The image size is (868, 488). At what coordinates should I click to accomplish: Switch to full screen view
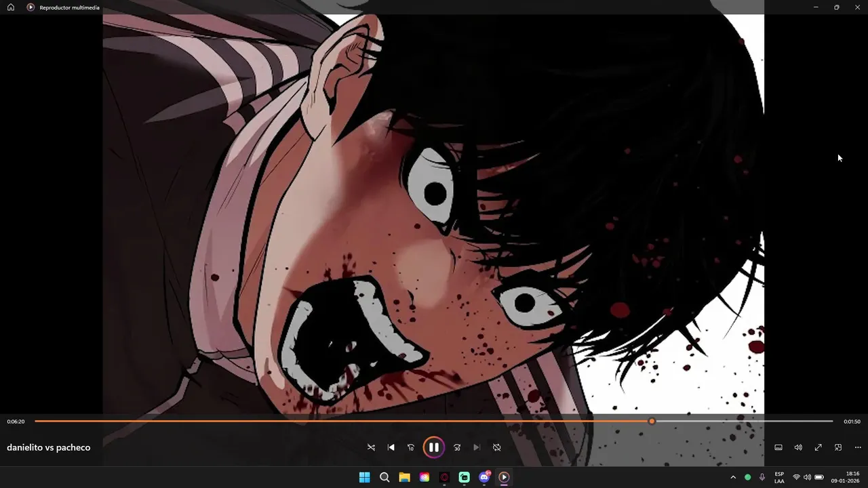(818, 447)
